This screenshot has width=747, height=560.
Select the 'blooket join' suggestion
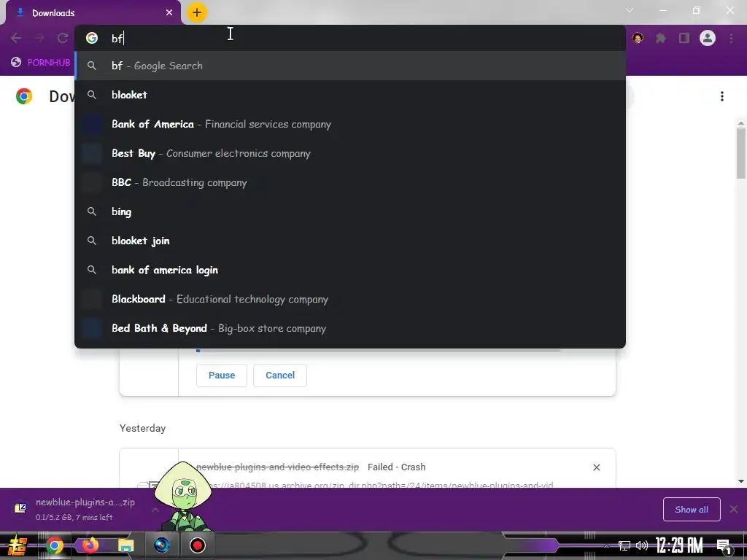[x=350, y=241]
